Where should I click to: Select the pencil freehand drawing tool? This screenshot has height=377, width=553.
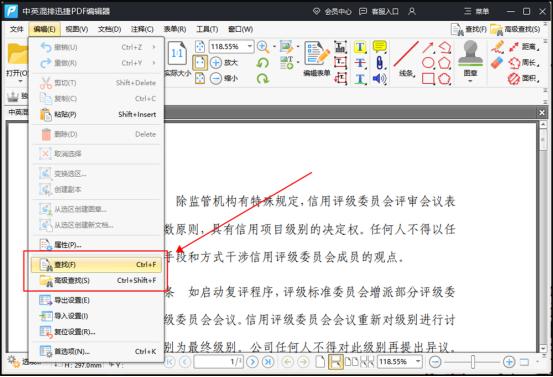[x=497, y=47]
